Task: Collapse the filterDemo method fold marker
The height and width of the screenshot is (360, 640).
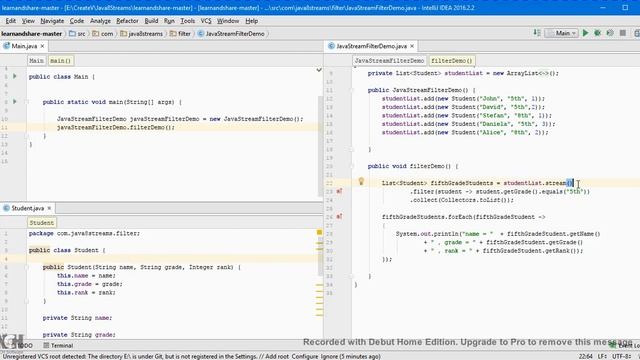Action: click(x=351, y=166)
